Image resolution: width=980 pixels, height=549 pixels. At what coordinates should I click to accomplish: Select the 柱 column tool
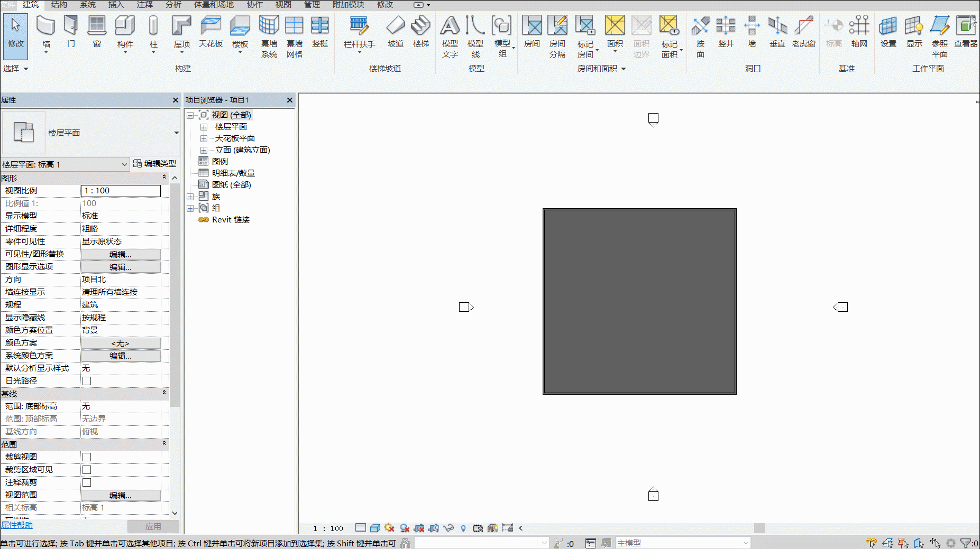153,33
